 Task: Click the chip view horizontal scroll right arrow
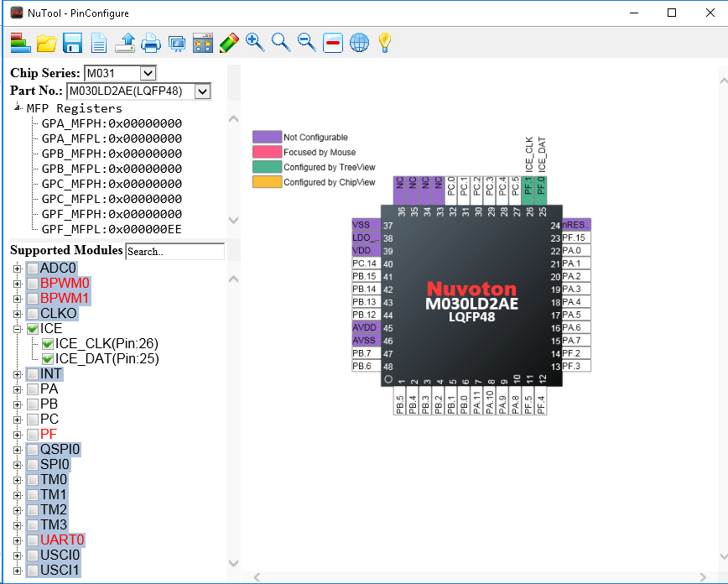(703, 577)
